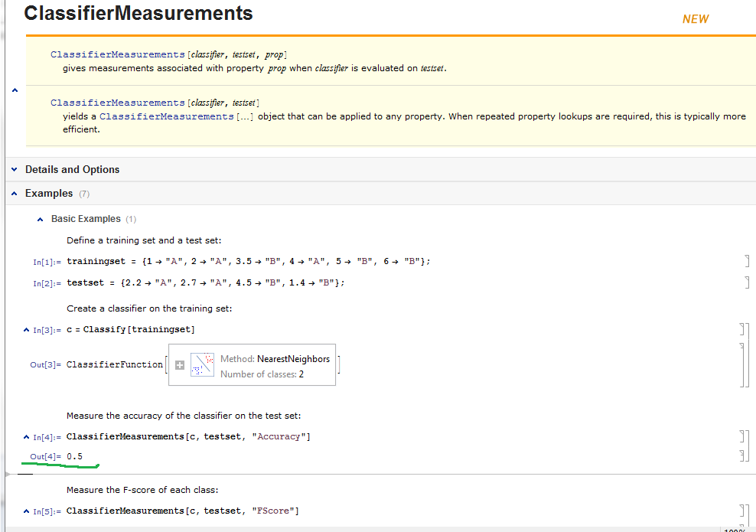
Task: Select the Out[3] ClassifierFunction output cell bracket
Action: [x=741, y=365]
